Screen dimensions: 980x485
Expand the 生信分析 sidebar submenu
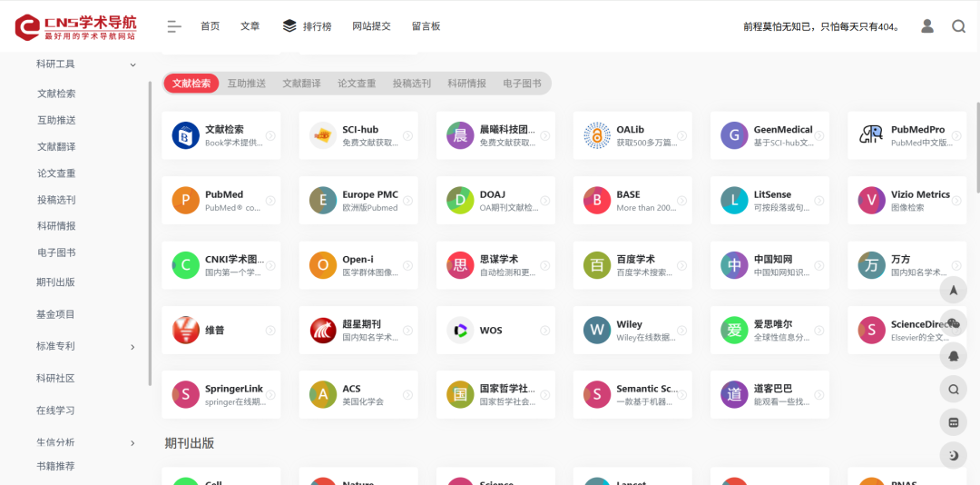pyautogui.click(x=132, y=443)
